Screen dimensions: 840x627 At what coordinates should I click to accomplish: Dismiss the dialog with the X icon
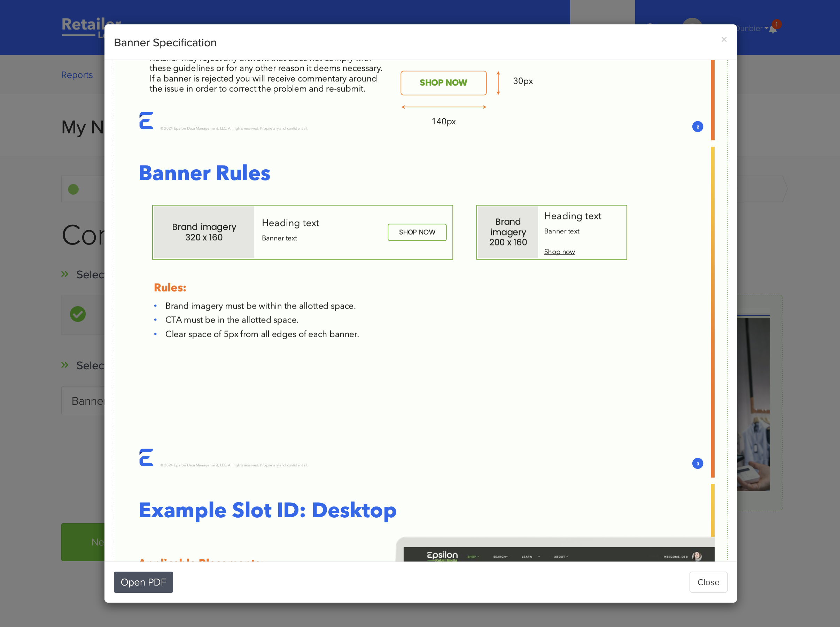click(x=724, y=39)
